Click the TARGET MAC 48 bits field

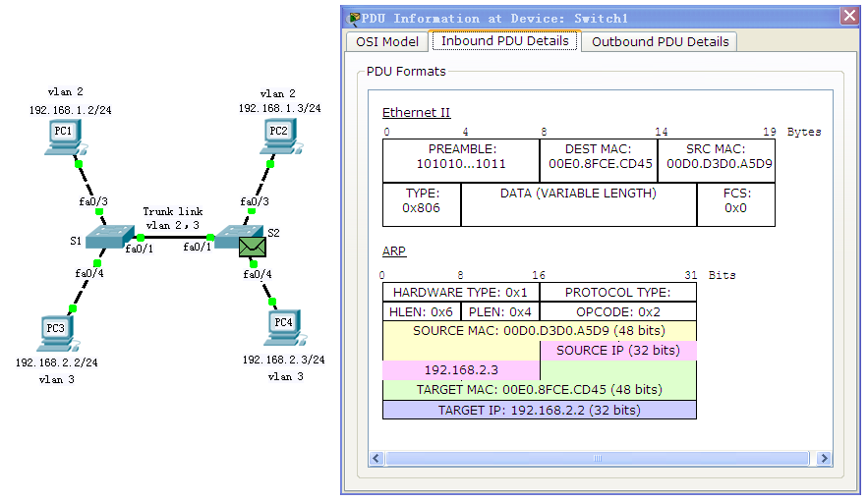540,390
